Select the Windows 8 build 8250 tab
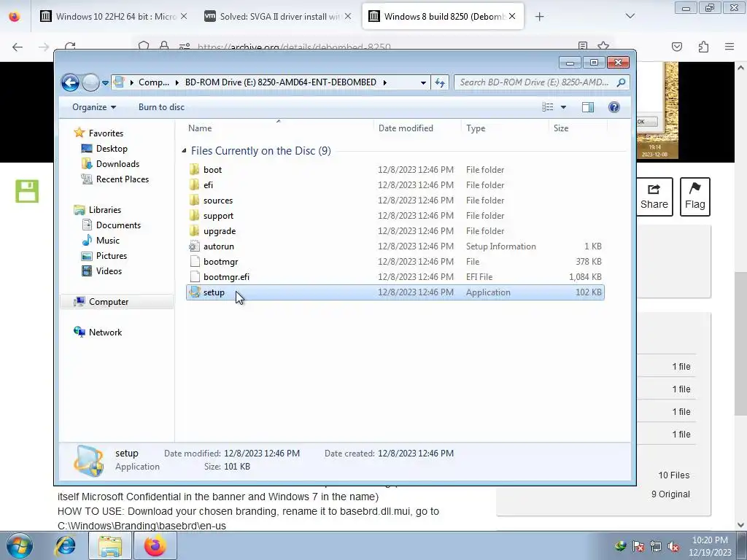 point(443,17)
